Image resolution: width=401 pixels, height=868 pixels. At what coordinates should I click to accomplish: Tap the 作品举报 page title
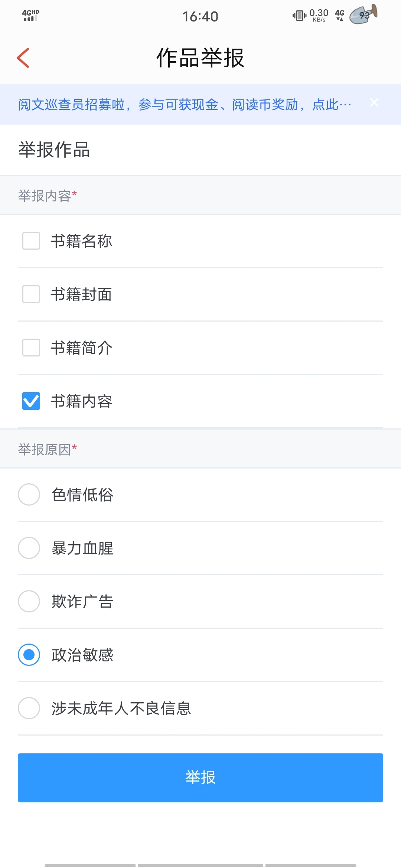[200, 58]
